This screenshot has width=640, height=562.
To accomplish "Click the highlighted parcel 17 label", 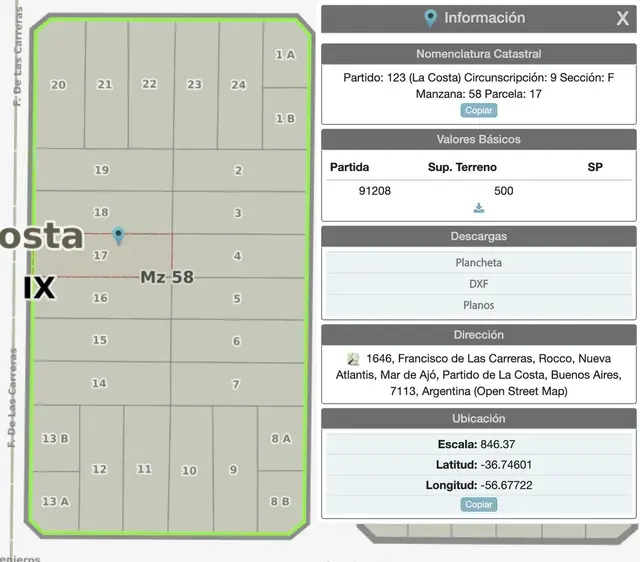I will [101, 255].
